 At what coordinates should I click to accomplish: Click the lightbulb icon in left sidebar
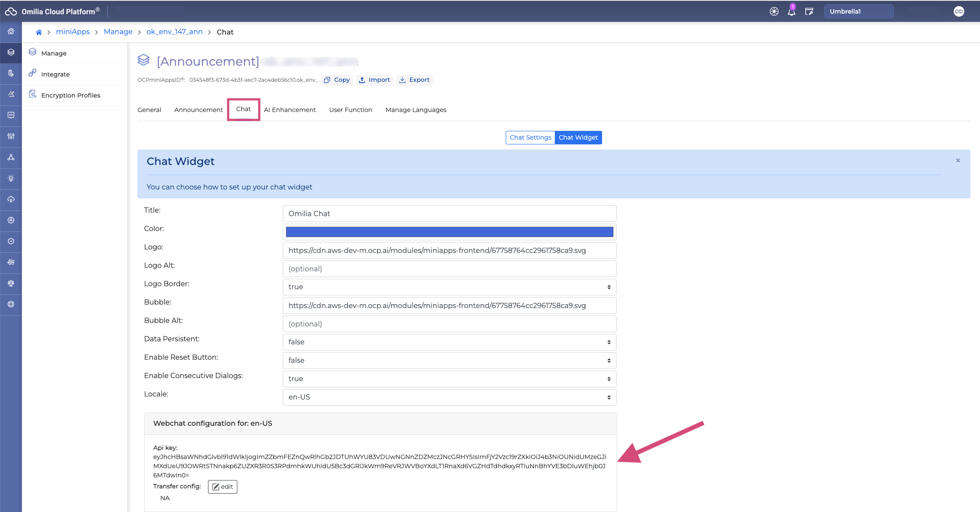tap(11, 178)
